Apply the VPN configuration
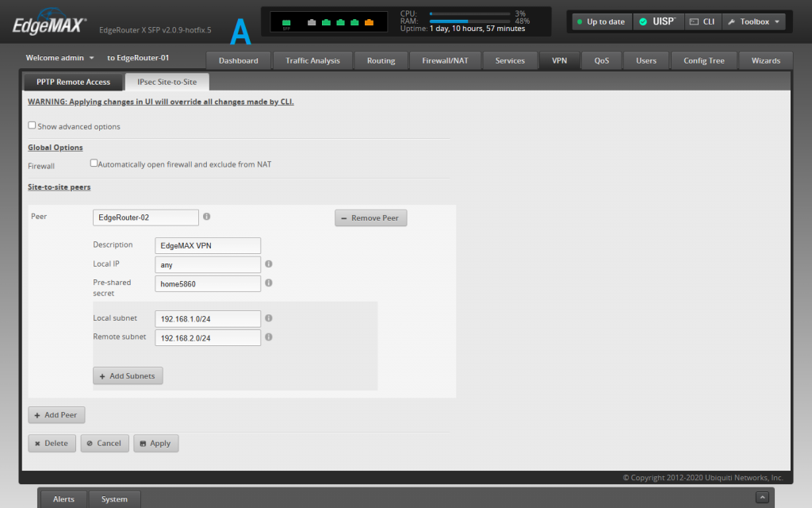Image resolution: width=812 pixels, height=508 pixels. click(x=156, y=443)
